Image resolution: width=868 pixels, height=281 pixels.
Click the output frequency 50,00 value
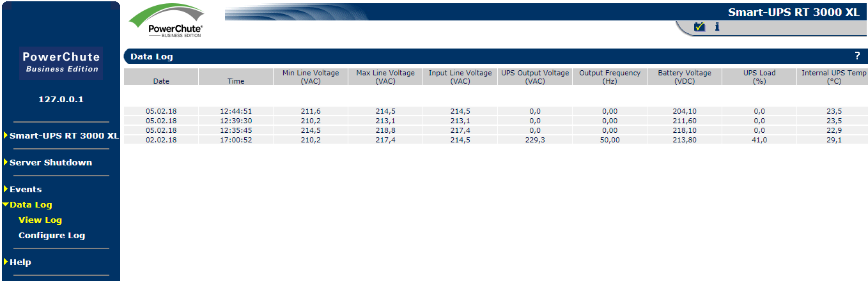click(x=610, y=140)
